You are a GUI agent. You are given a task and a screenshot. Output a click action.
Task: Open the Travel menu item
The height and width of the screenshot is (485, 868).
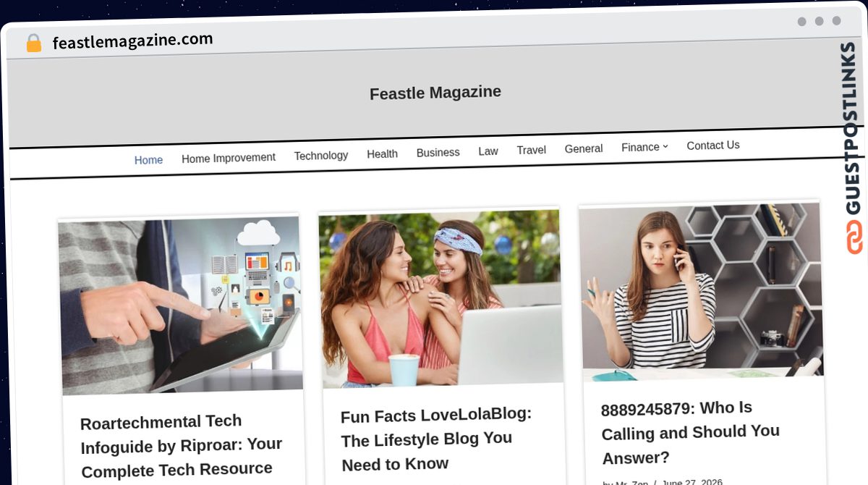[531, 150]
